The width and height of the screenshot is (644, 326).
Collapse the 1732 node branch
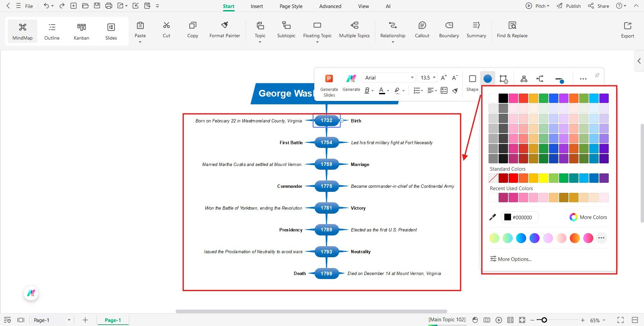click(342, 120)
